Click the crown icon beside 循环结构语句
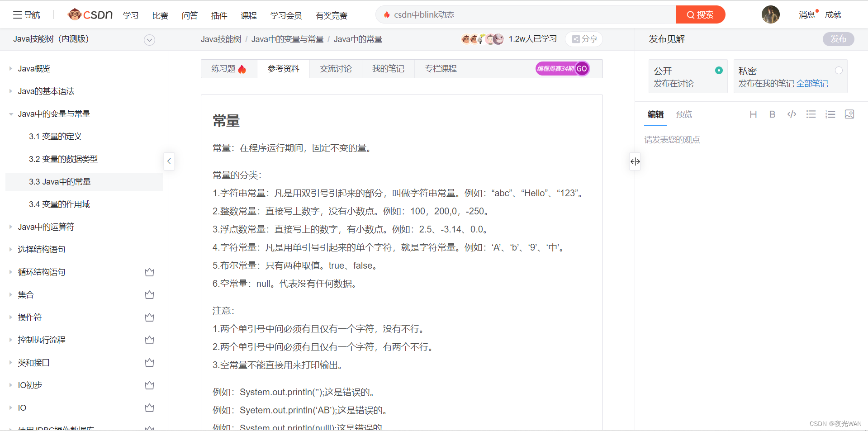The height and width of the screenshot is (431, 868). [x=149, y=272]
